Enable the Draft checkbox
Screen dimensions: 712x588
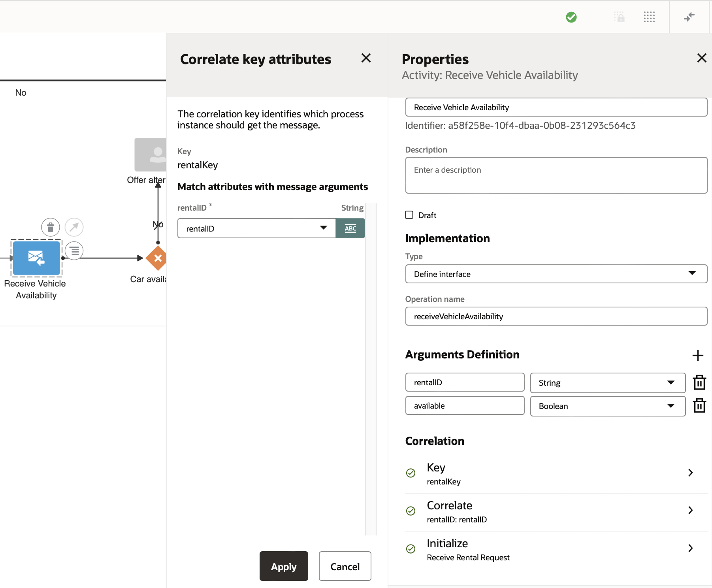point(409,215)
